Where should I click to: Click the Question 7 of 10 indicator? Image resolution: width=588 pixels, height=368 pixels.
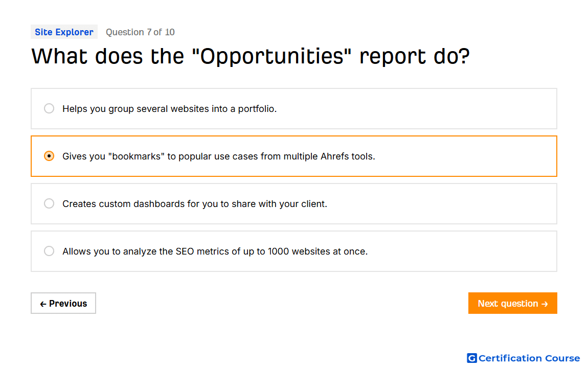(140, 32)
